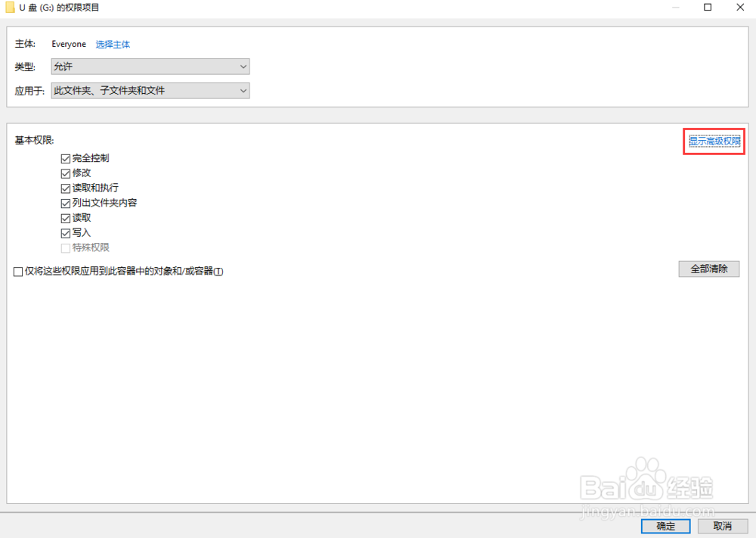756x538 pixels.
Task: Close the permission entry window
Action: coord(740,8)
